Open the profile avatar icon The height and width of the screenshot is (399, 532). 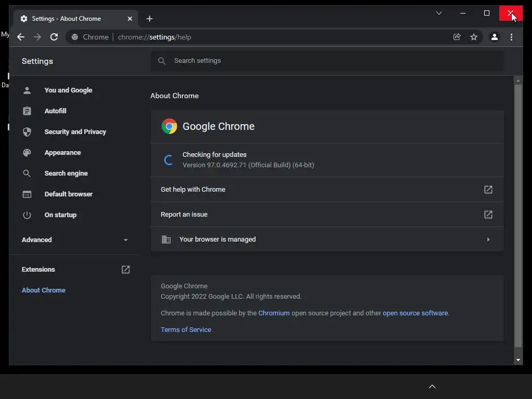point(495,37)
